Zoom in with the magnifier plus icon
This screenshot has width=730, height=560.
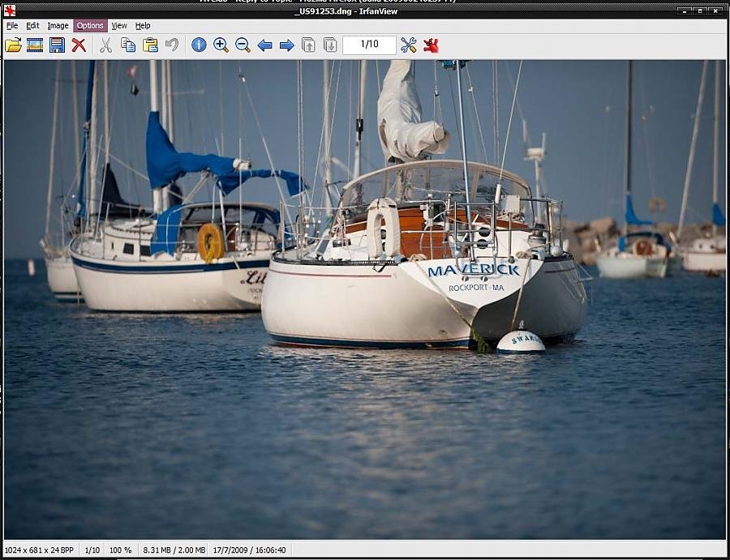pyautogui.click(x=221, y=45)
